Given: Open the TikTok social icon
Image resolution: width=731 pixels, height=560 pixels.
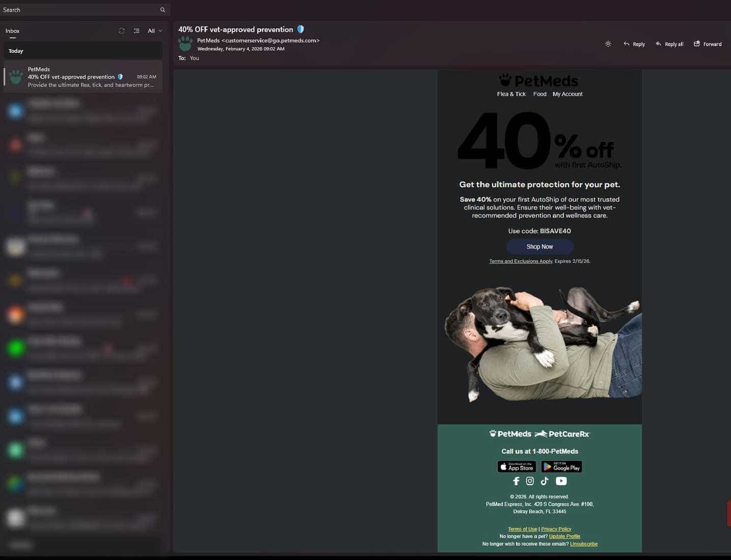Looking at the screenshot, I should pyautogui.click(x=545, y=481).
